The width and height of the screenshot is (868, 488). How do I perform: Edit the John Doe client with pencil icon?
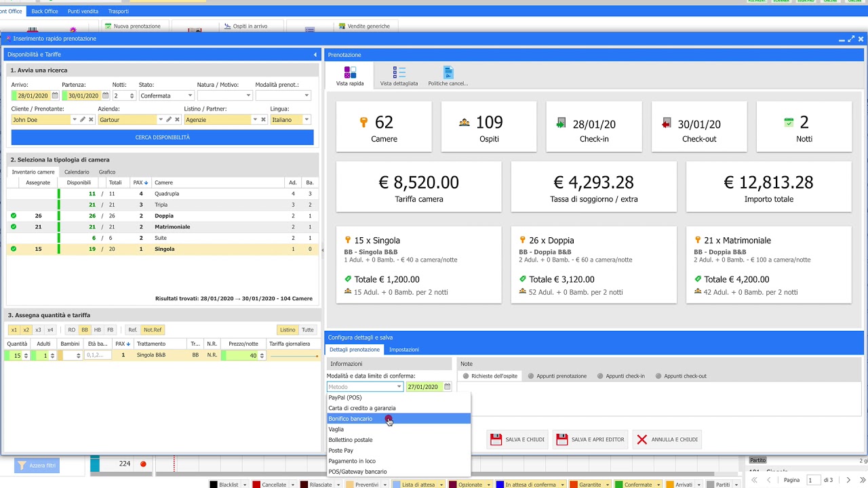[83, 119]
